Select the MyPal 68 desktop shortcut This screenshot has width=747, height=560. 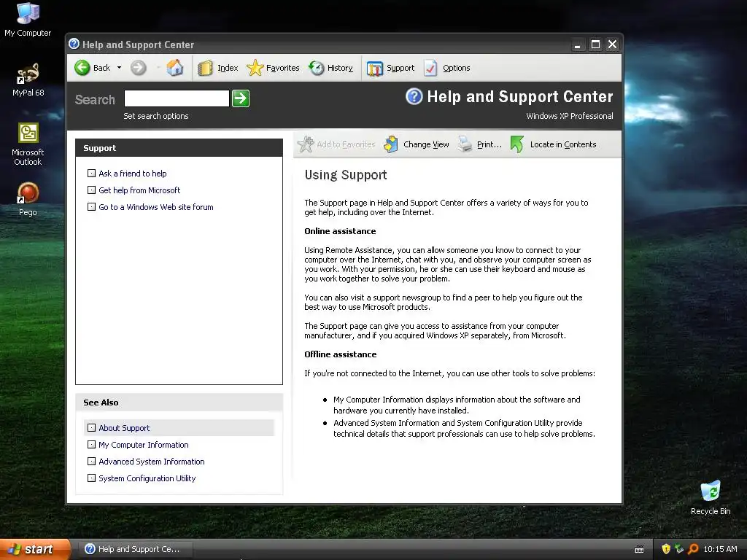click(28, 80)
